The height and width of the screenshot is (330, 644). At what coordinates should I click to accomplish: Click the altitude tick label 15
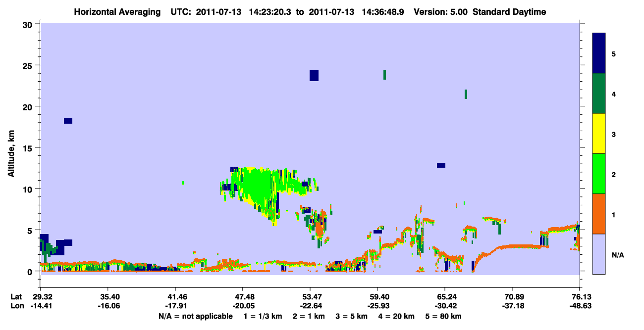coord(29,148)
